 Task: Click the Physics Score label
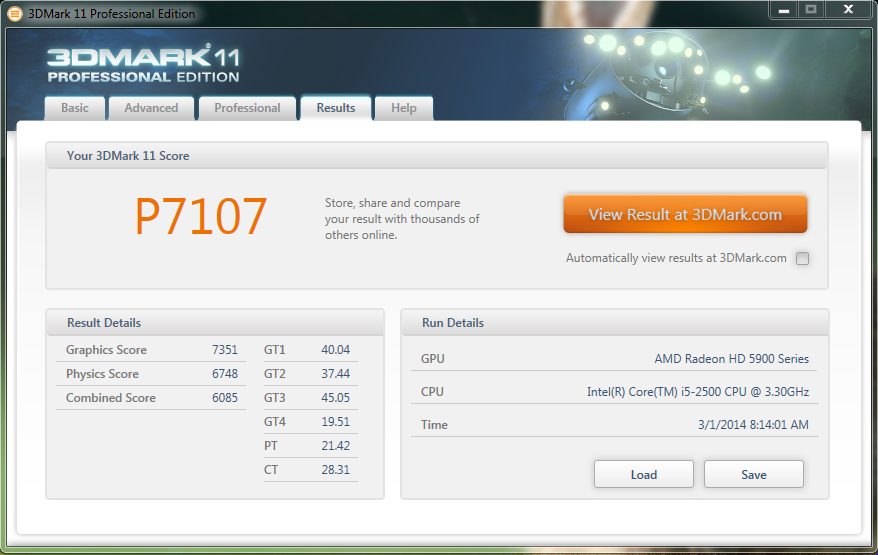pos(102,374)
